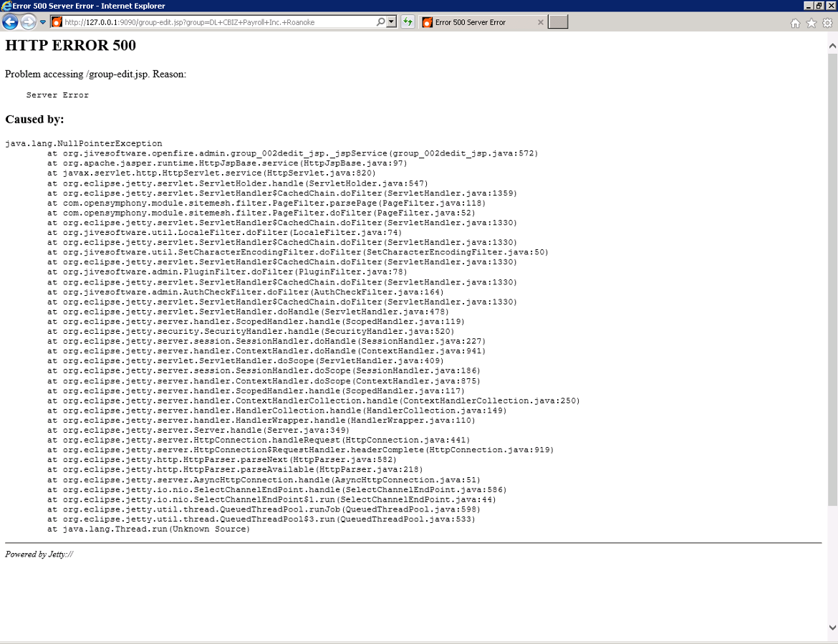This screenshot has width=838, height=644.
Task: Click the LocaleFilter.doFilter stack line
Action: coord(224,233)
